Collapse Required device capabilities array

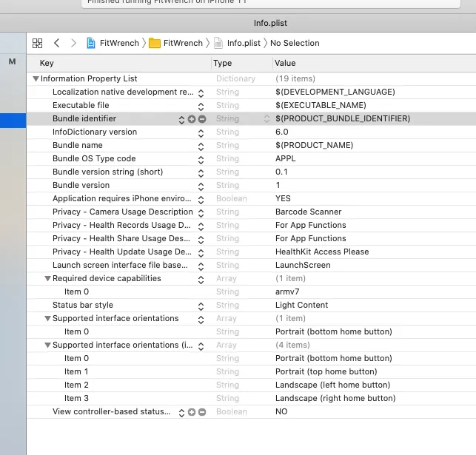click(47, 278)
